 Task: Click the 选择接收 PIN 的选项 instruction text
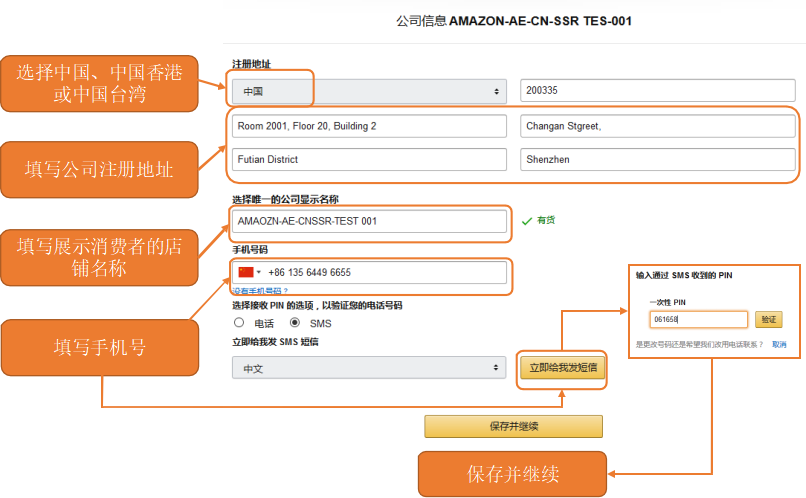(x=317, y=305)
